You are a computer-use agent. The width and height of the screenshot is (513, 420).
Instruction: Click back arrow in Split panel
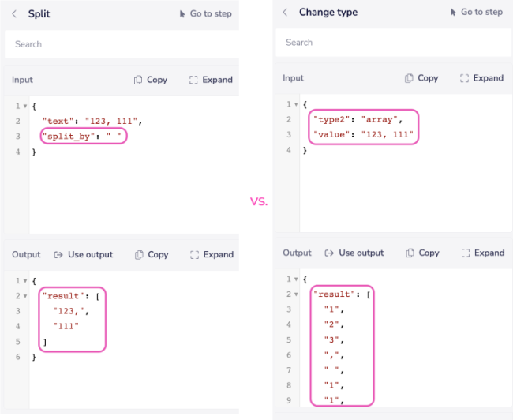[14, 14]
